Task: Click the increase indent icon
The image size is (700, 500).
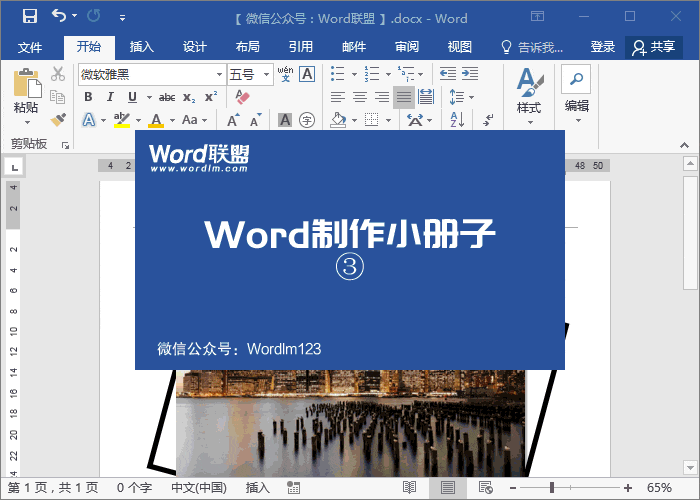Action: point(470,74)
